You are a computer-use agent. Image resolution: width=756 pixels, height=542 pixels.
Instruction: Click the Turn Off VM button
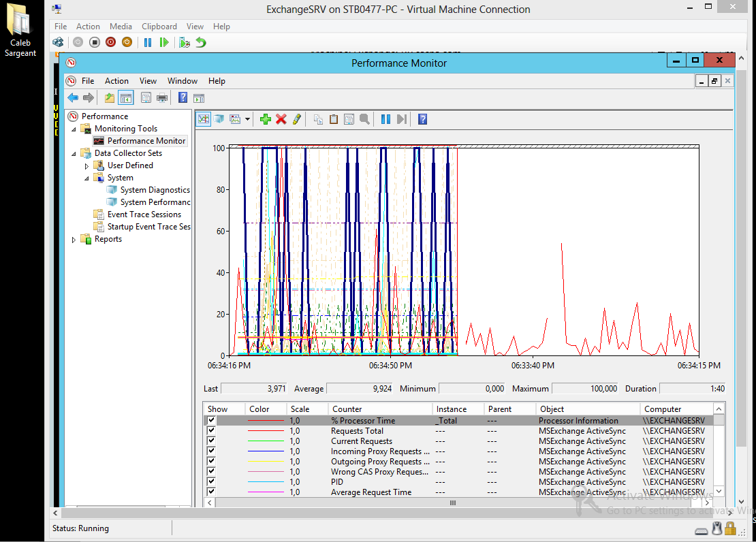(x=95, y=42)
